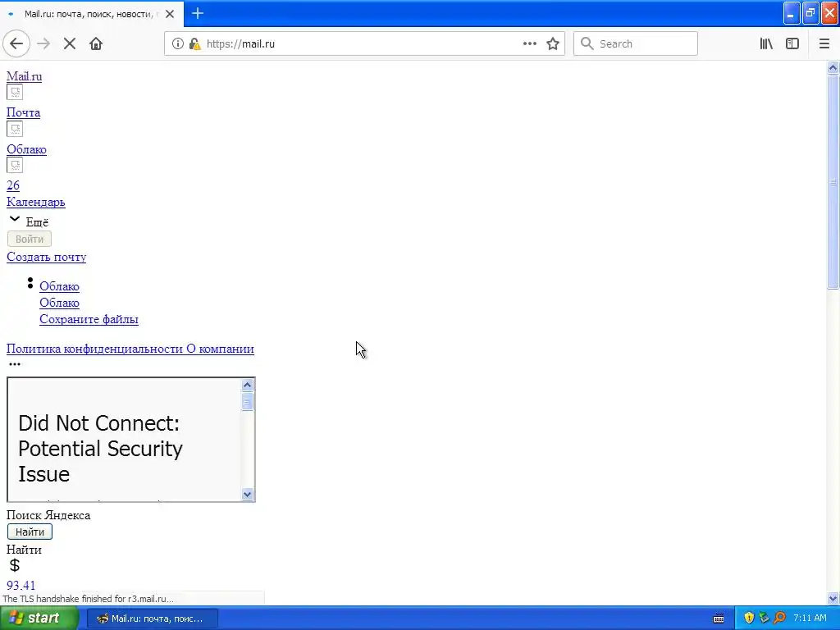Click the dollar sign currency icon
Image resolution: width=840 pixels, height=630 pixels.
(15, 565)
